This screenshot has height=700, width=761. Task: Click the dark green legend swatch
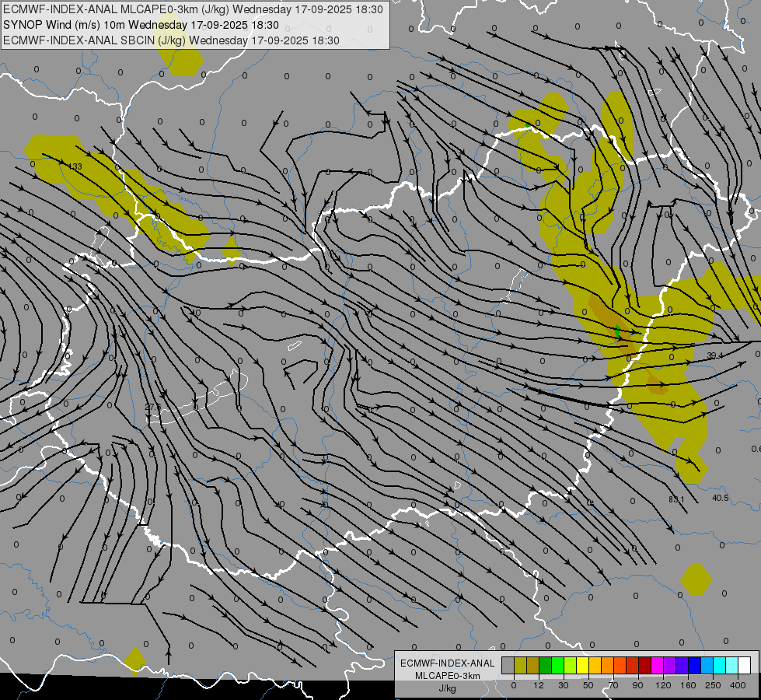coord(545,665)
